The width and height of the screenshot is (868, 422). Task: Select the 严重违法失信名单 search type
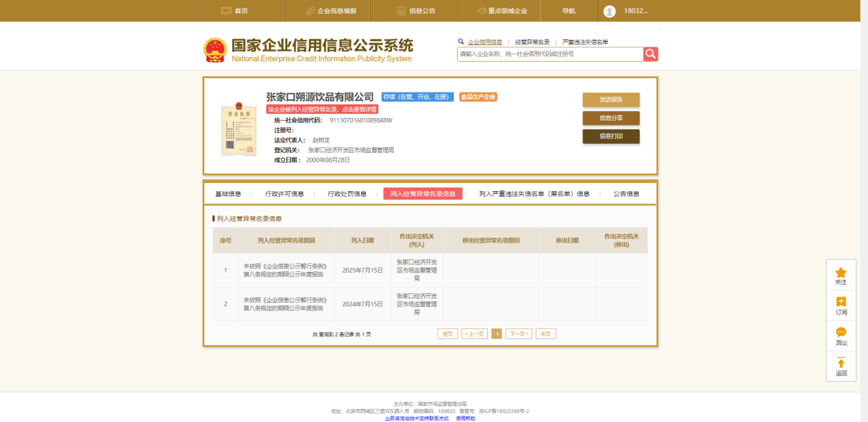(585, 42)
